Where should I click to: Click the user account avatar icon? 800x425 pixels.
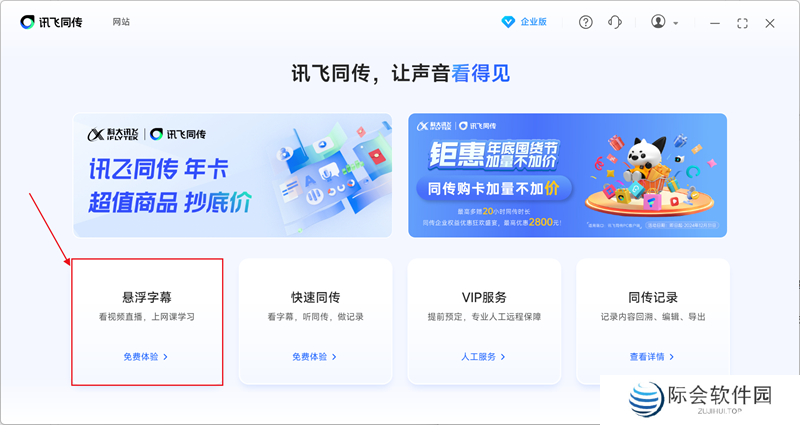[658, 21]
